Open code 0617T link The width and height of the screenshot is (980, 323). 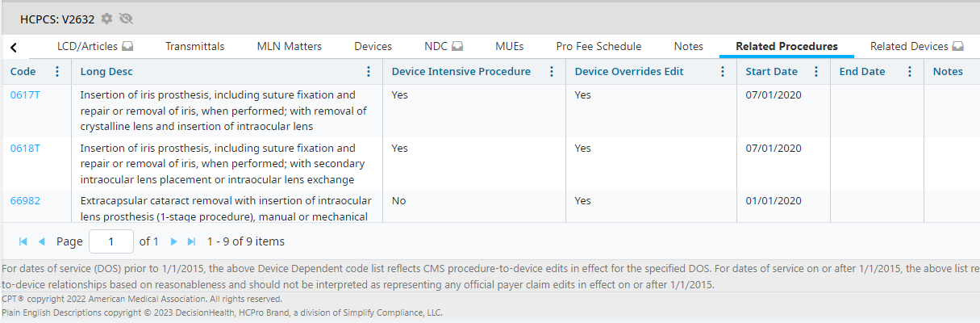pyautogui.click(x=25, y=95)
